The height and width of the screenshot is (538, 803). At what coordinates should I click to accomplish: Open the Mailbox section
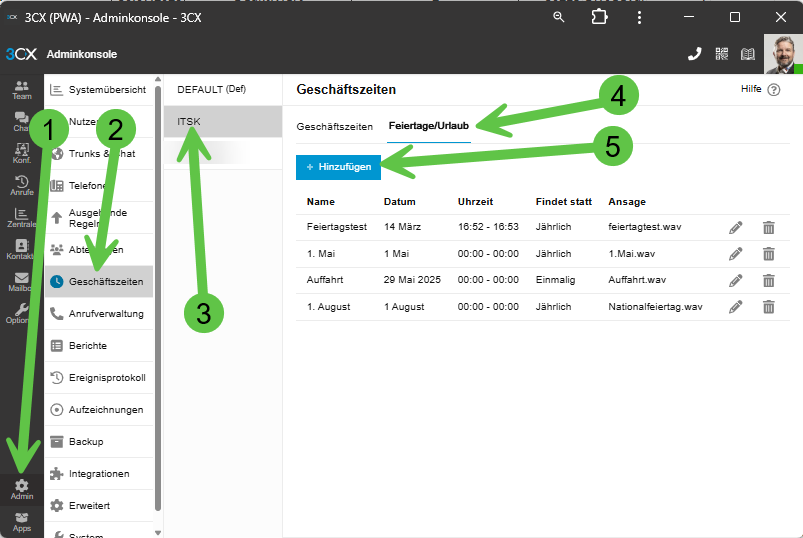[22, 282]
